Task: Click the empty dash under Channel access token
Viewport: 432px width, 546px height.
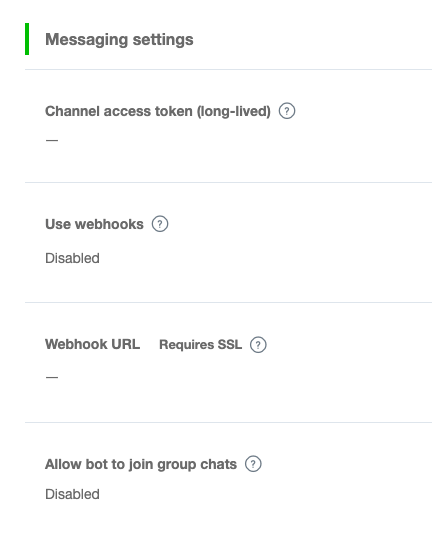Action: tap(52, 140)
